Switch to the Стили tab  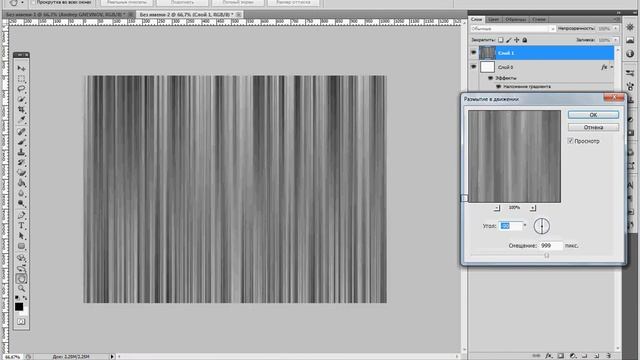click(539, 19)
